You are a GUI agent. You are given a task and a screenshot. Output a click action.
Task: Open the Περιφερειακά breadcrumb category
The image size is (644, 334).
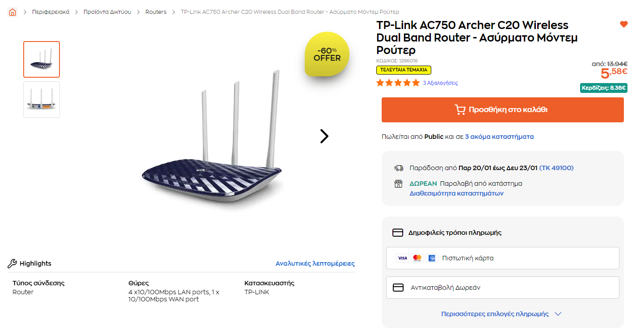point(51,12)
